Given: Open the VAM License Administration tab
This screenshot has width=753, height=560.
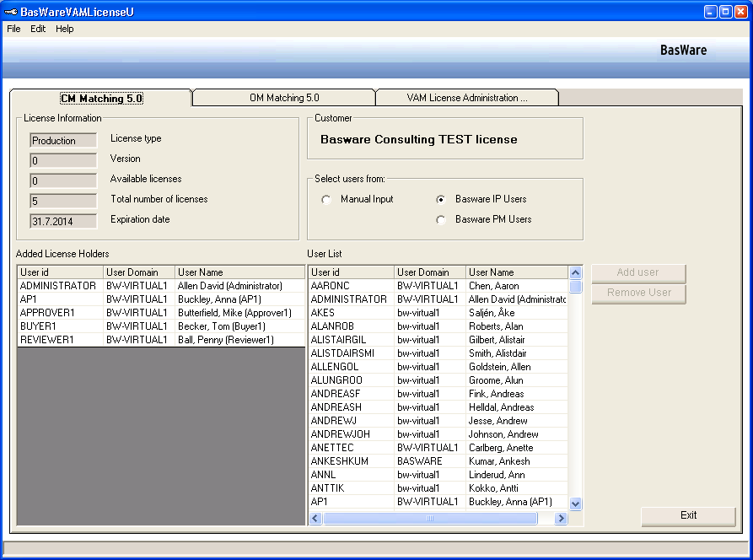Looking at the screenshot, I should pos(467,98).
